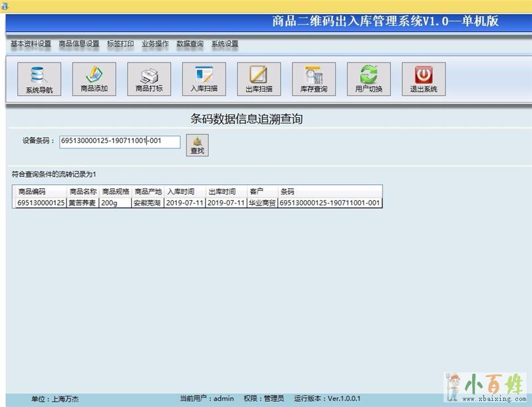Open 商品打标 label printing icon
The height and width of the screenshot is (407, 532).
coord(149,79)
